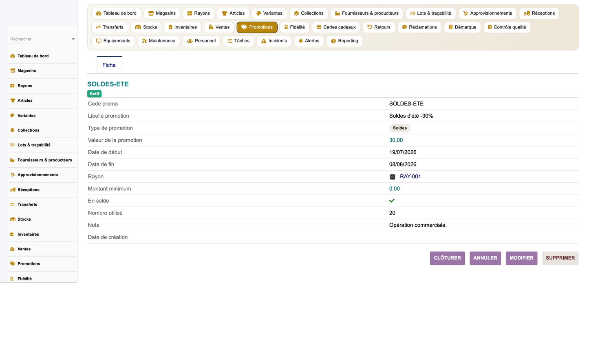The width and height of the screenshot is (589, 364).
Task: Select the active Promotions top navigation item
Action: (x=257, y=27)
